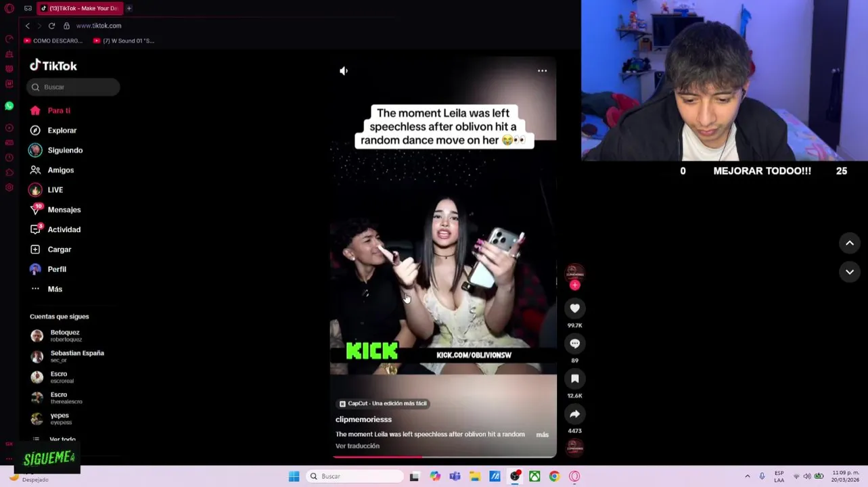Click the site lock security icon
This screenshot has width=868, height=487.
click(66, 26)
